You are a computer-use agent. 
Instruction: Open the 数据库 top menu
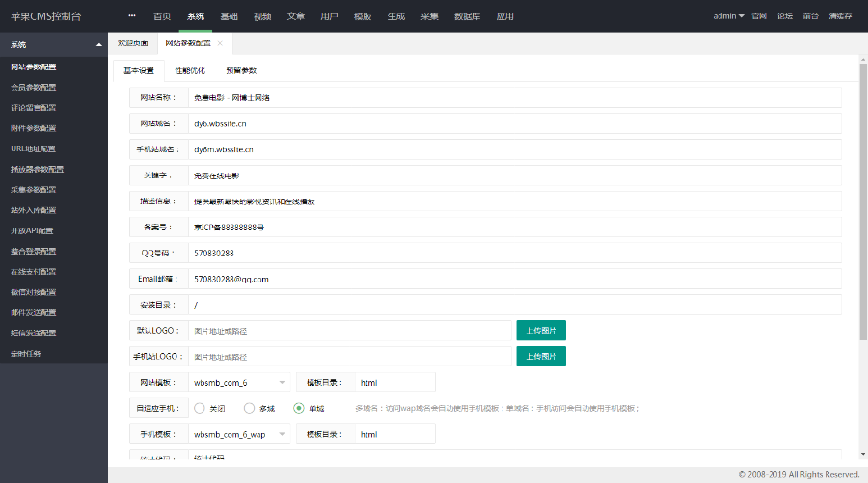(467, 16)
